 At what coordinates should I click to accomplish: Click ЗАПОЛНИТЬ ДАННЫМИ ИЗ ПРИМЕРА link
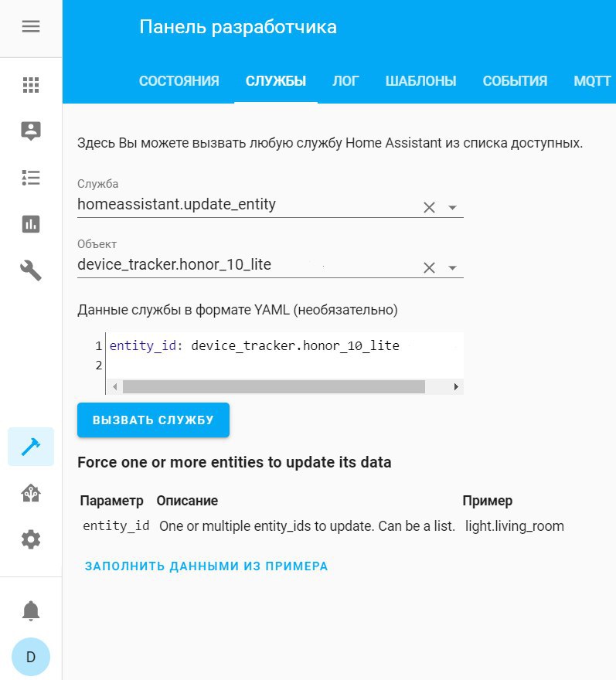[206, 566]
